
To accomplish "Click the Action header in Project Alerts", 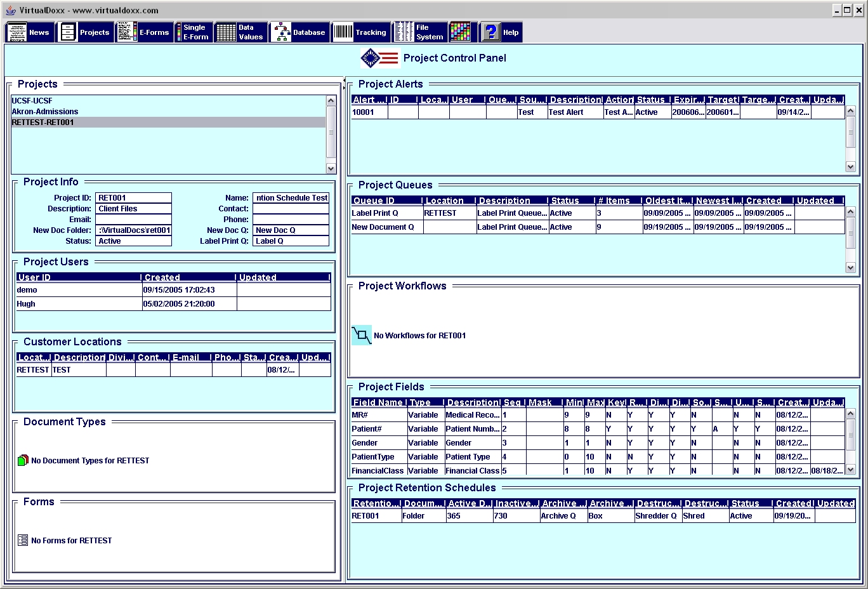I will (x=619, y=100).
